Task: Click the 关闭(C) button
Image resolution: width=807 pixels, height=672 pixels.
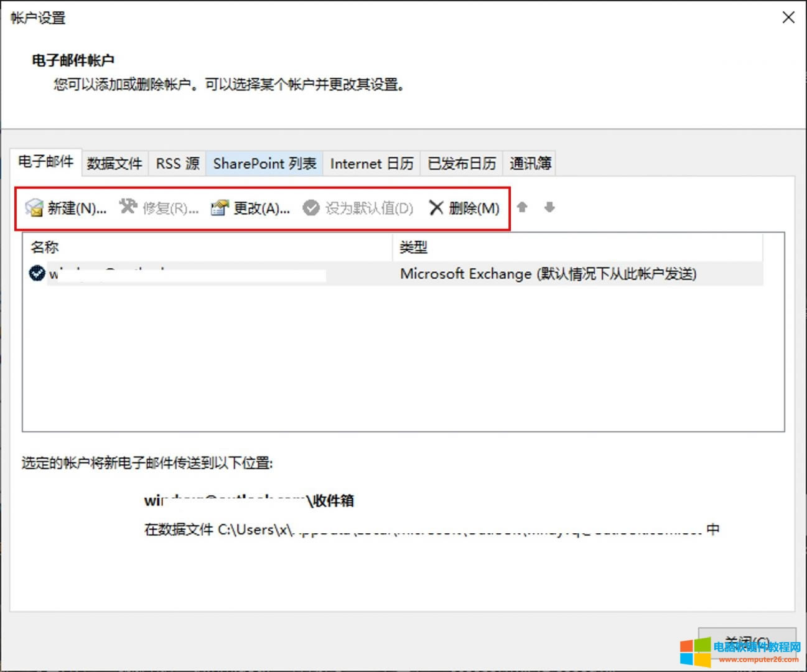Action: coord(747,641)
